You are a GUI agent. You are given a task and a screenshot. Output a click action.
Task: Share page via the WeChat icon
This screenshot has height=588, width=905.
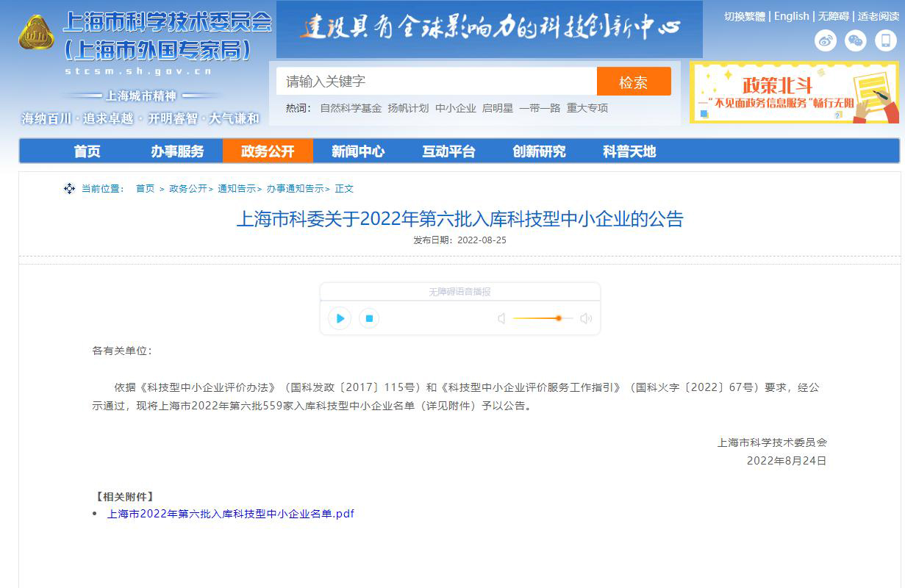coord(854,41)
